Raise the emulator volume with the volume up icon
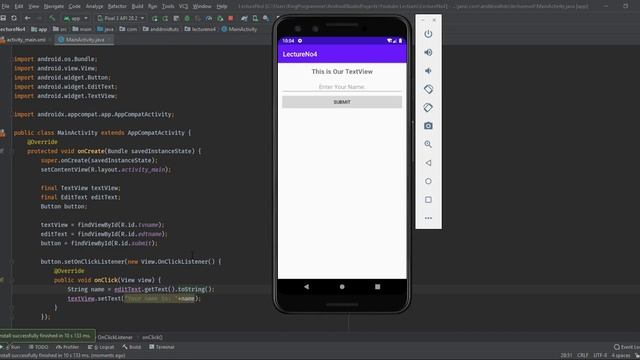 point(428,52)
